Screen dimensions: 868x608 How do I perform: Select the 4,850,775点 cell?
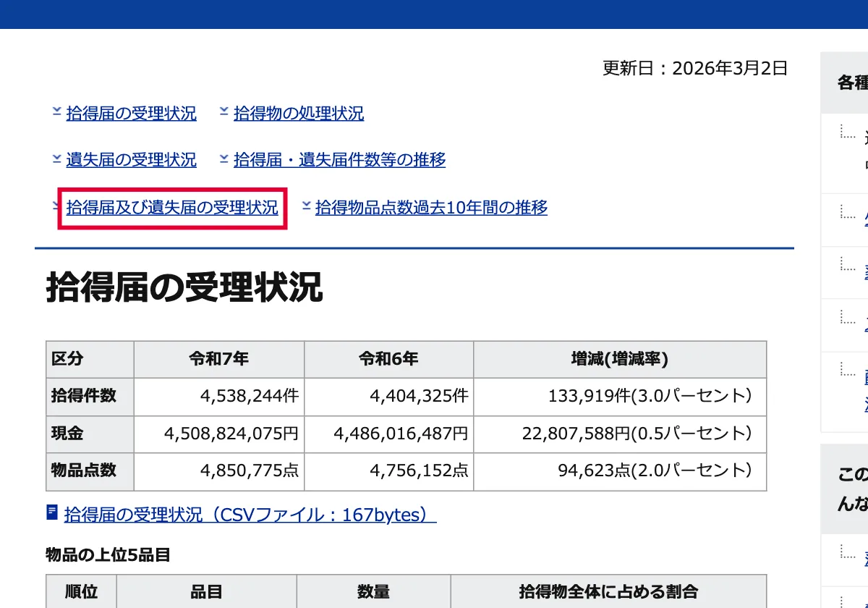[x=219, y=472]
